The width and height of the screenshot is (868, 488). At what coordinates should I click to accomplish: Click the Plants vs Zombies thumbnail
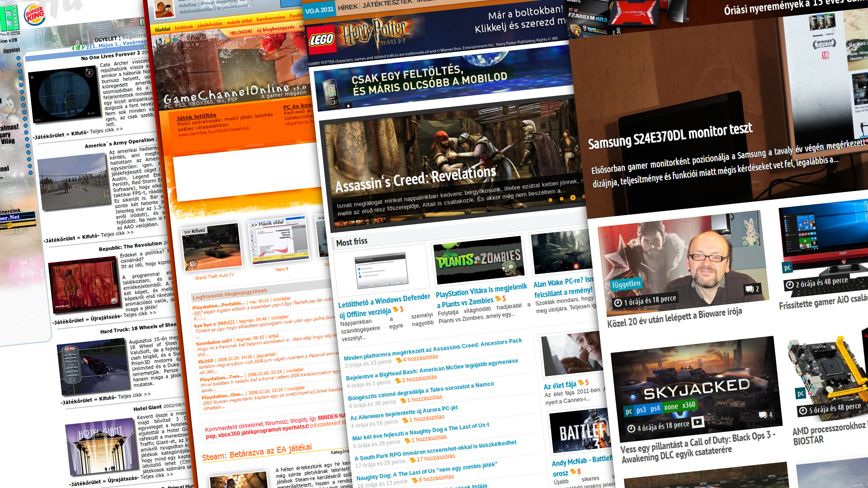pyautogui.click(x=479, y=260)
